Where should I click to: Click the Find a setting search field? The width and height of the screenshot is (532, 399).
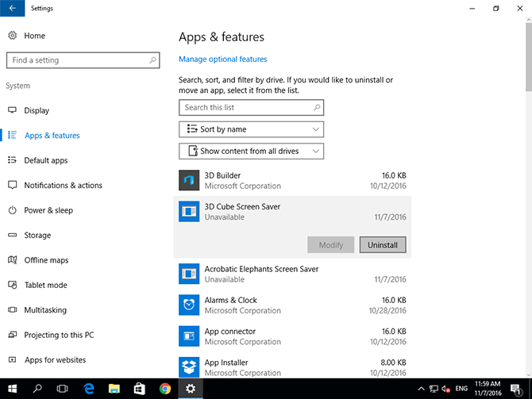coord(83,60)
